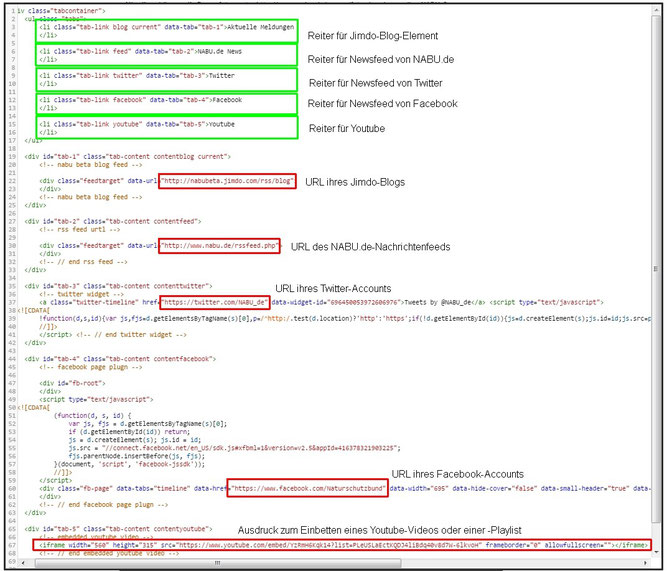The height and width of the screenshot is (571, 667).
Task: Click the horizontal scrollbar left arrow
Action: click(23, 562)
